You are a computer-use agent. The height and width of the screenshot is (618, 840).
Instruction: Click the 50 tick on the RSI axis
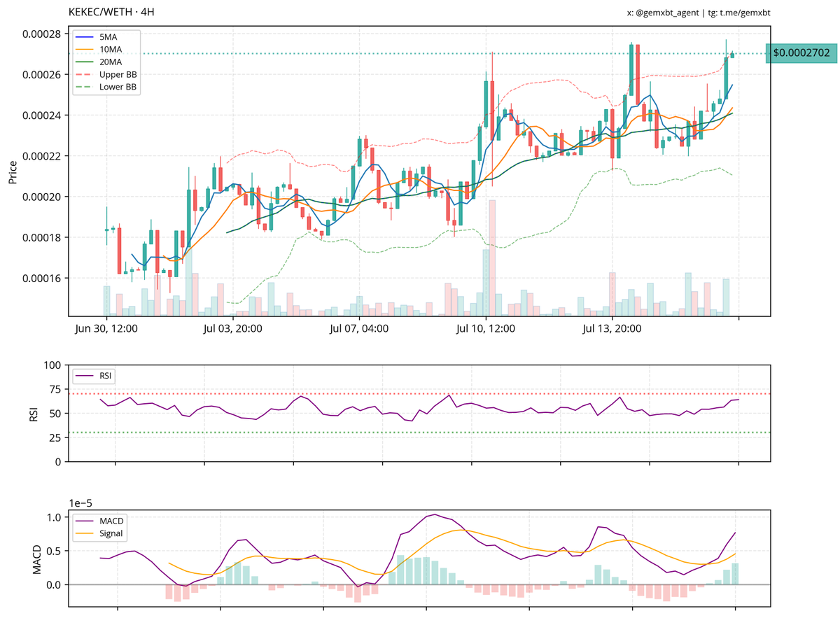pyautogui.click(x=56, y=414)
